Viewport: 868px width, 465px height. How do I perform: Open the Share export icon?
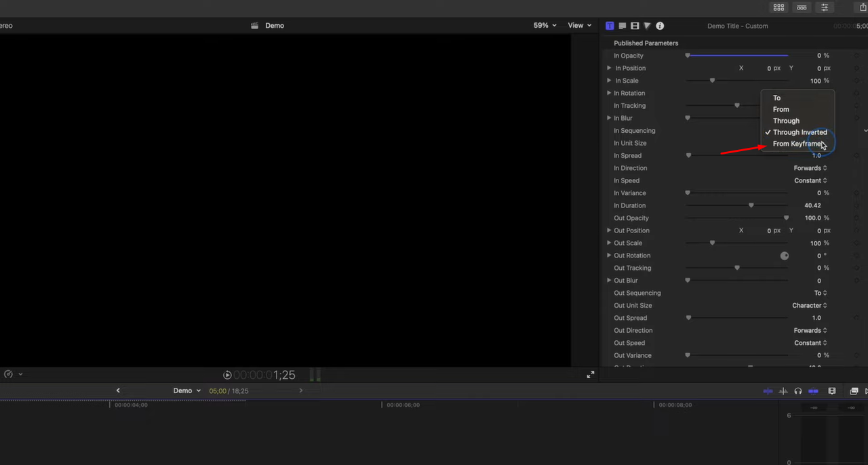[863, 7]
